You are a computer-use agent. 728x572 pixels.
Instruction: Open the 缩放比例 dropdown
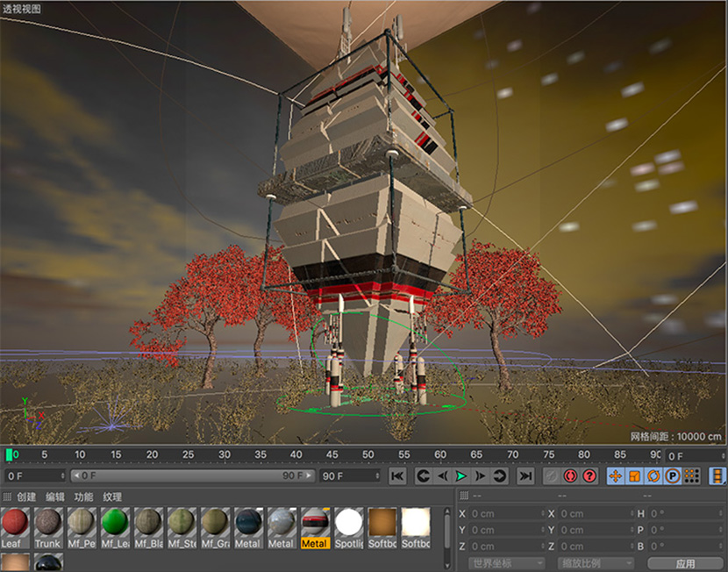coord(597,563)
